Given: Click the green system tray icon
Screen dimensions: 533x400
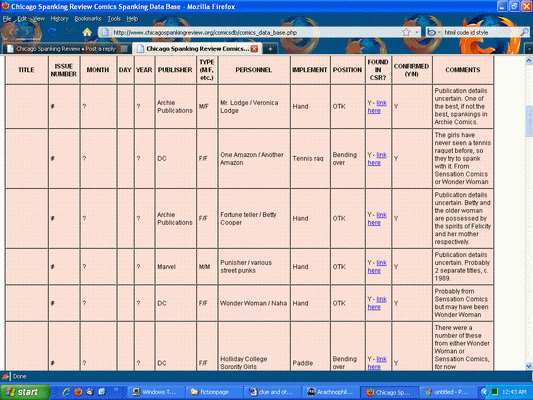Looking at the screenshot, I should pos(495,392).
